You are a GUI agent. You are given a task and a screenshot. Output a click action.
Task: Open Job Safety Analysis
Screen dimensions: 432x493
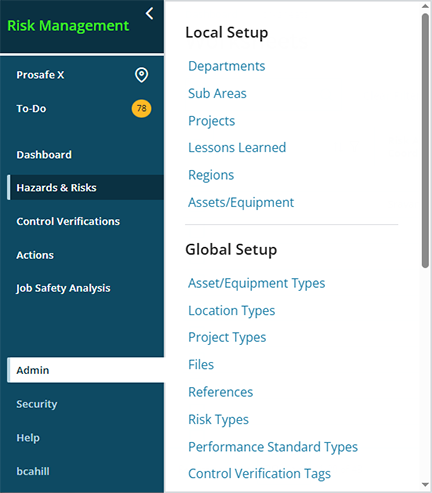click(x=63, y=288)
